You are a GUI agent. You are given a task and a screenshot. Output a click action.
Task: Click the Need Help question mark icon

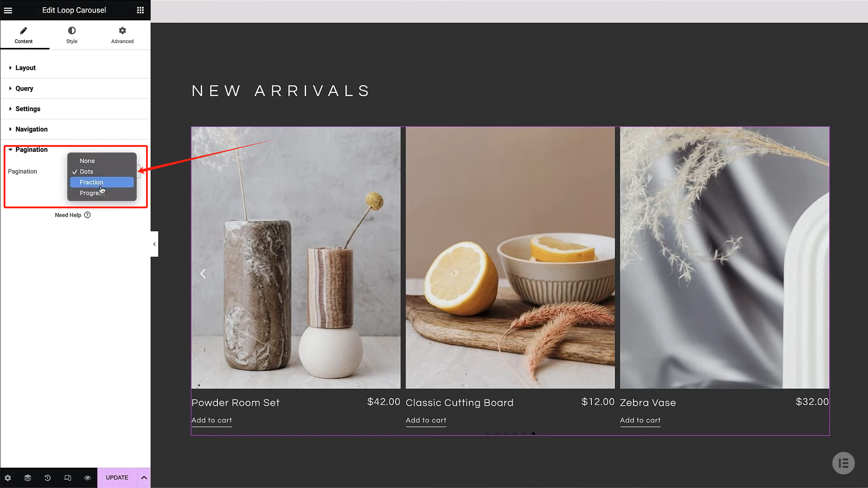(88, 215)
